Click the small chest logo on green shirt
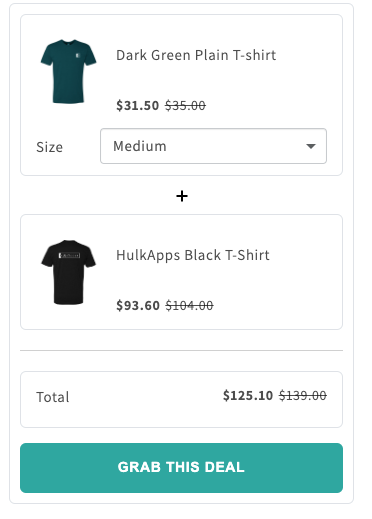 (78, 55)
